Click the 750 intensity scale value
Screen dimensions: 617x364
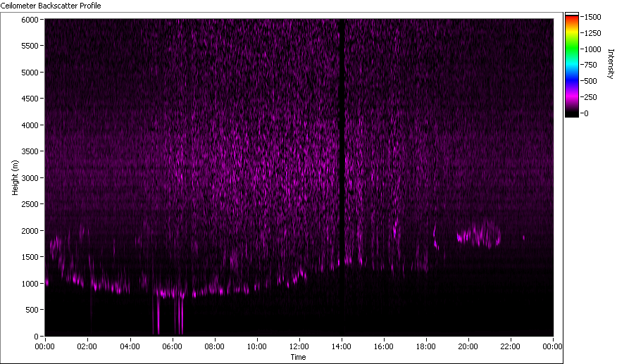pos(591,65)
